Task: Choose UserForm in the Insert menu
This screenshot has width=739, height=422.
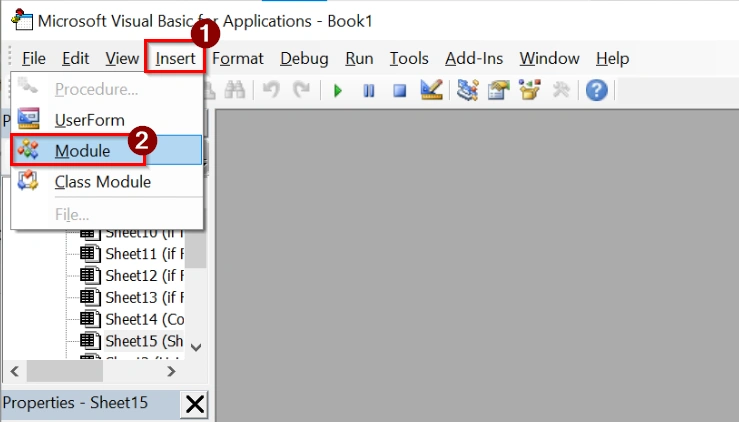Action: [x=89, y=120]
